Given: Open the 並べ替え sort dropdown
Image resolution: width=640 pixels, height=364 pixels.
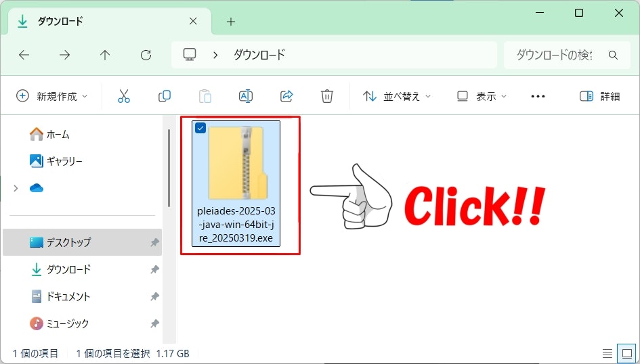Looking at the screenshot, I should 397,96.
